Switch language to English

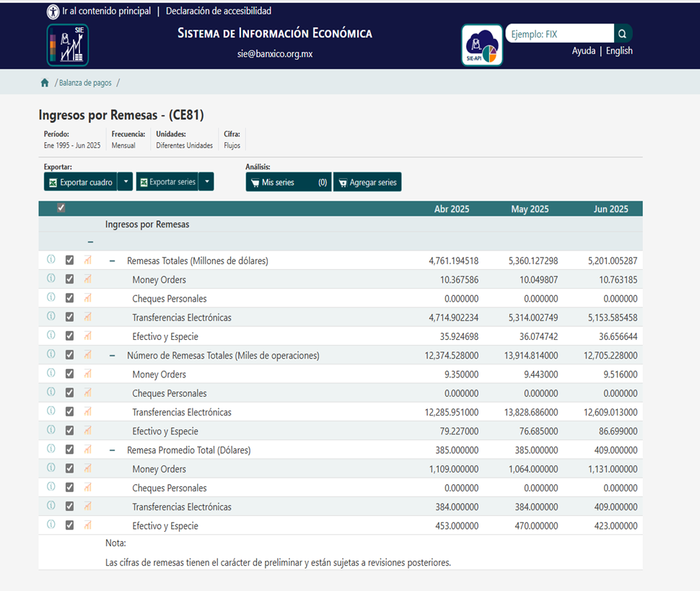tap(619, 51)
